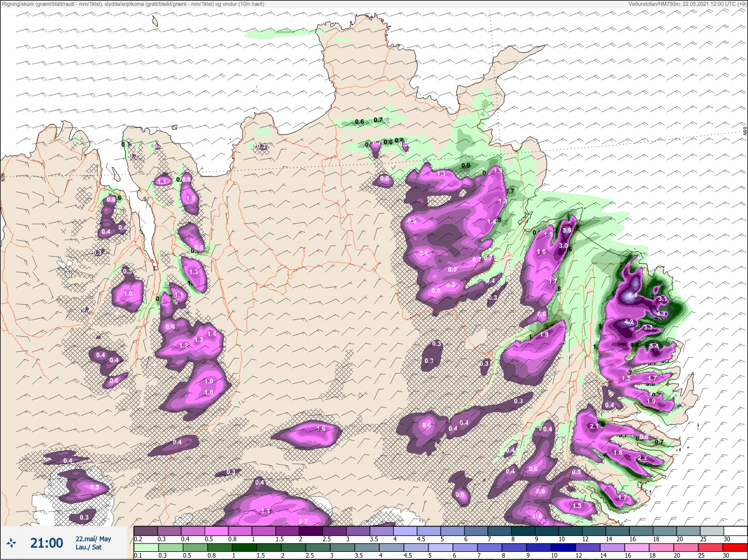Screen dimensions: 748x560
Task: Click the 4.2 precipitation value label
Action: 629,322
